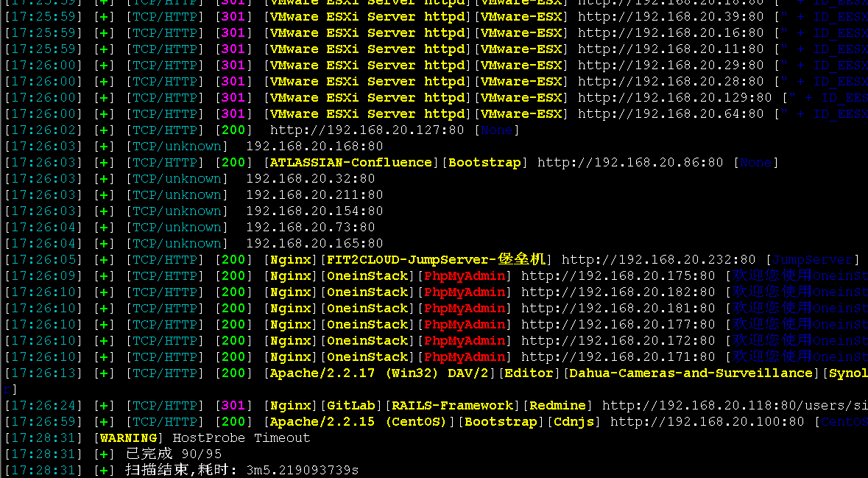Click the timestamp 17:26:09
This screenshot has height=478, width=868.
point(43,276)
